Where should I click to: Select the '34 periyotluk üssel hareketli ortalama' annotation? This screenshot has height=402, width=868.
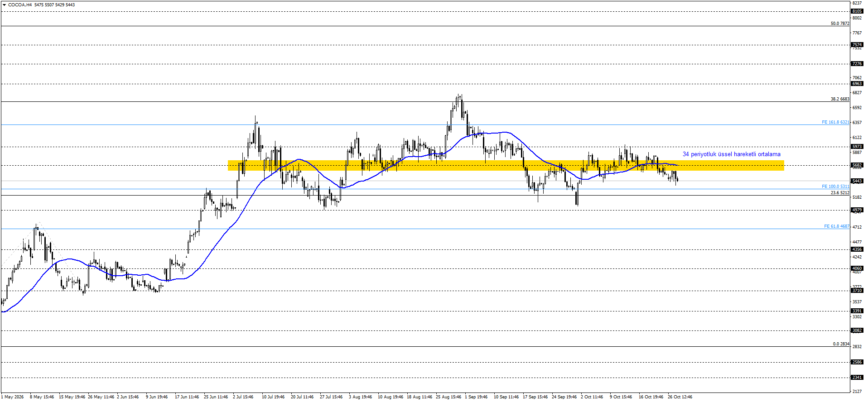tap(732, 154)
